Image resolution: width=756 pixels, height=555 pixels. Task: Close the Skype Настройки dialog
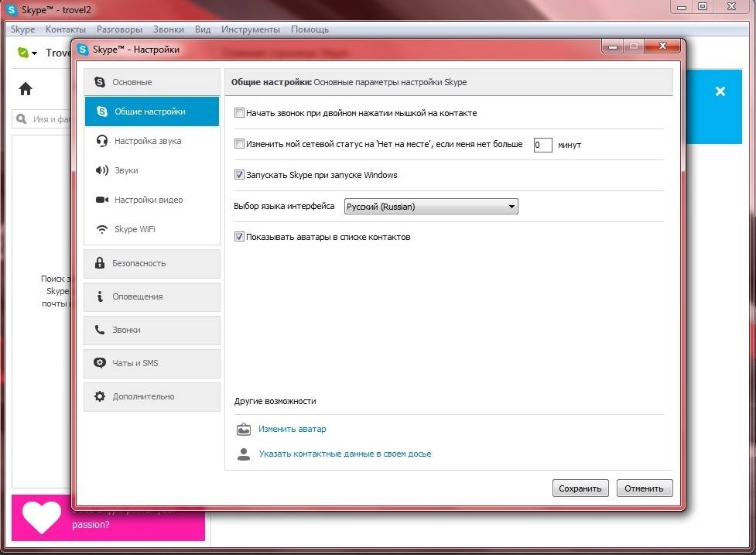tap(662, 46)
